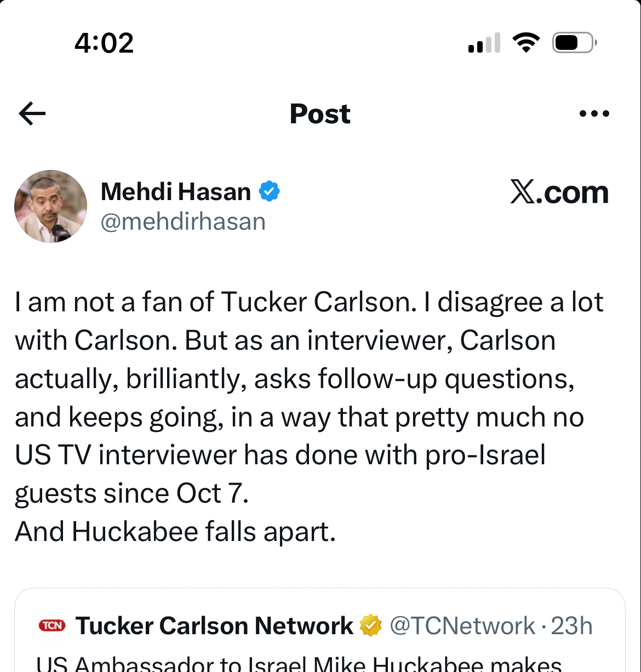Tap the gold verified badge
The image size is (641, 672).
pyautogui.click(x=370, y=625)
